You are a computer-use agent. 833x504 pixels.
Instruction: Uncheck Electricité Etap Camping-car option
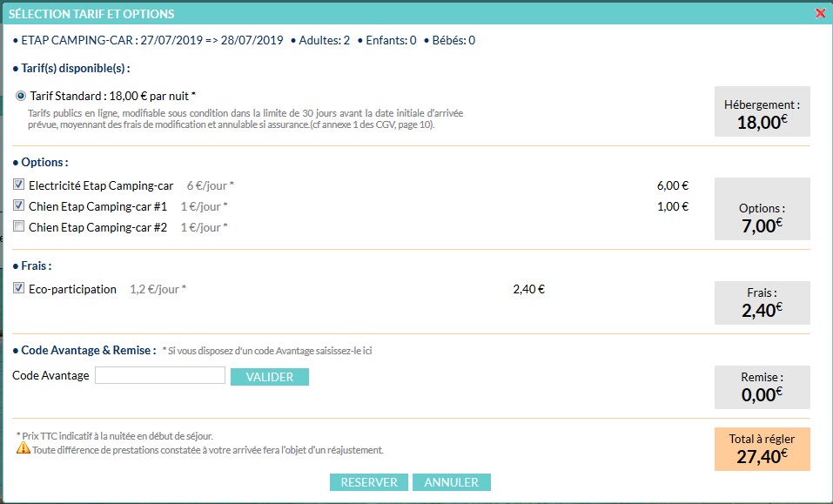(19, 185)
